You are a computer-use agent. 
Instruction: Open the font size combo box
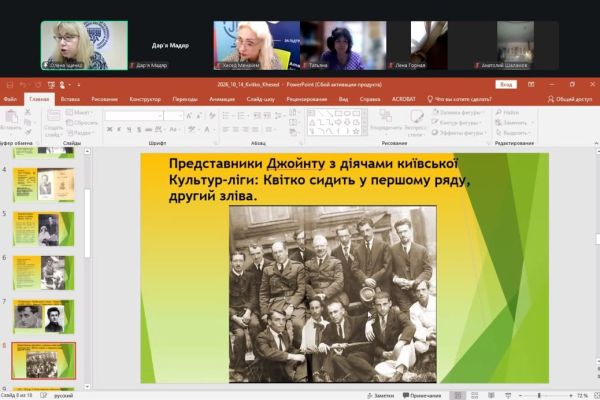coord(174,116)
